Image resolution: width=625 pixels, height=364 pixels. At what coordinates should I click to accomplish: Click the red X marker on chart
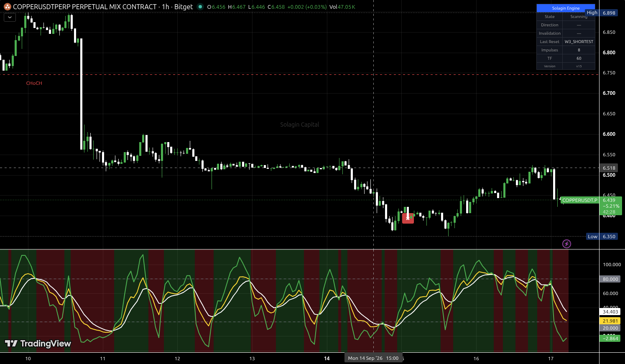click(x=408, y=218)
